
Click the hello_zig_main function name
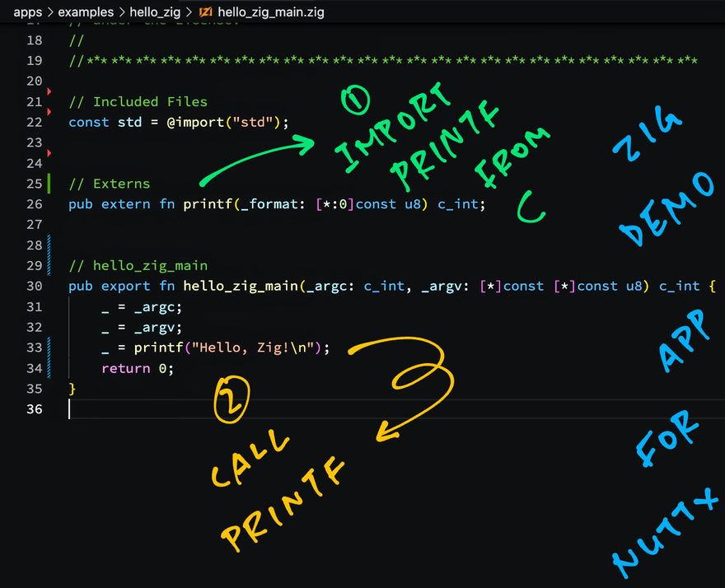(x=240, y=286)
